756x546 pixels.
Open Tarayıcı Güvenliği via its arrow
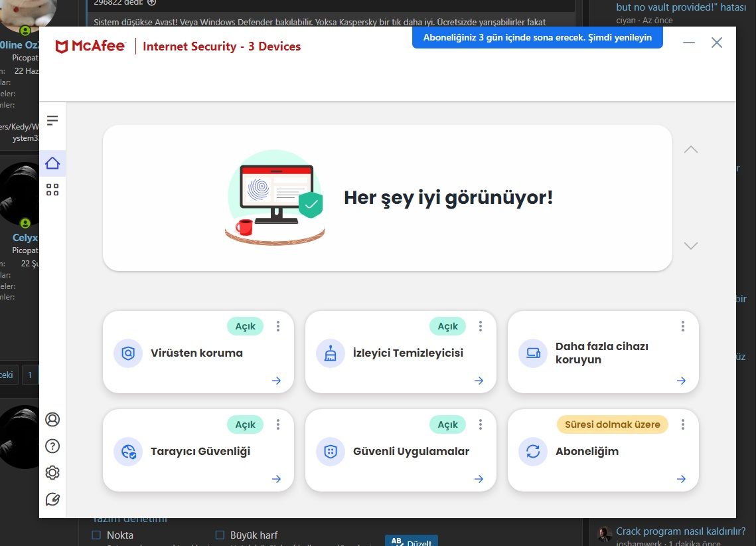[x=276, y=479]
